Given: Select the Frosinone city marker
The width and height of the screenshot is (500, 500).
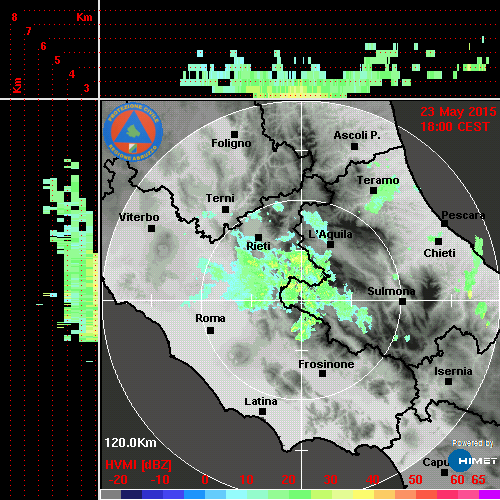Looking at the screenshot, I should 322,373.
